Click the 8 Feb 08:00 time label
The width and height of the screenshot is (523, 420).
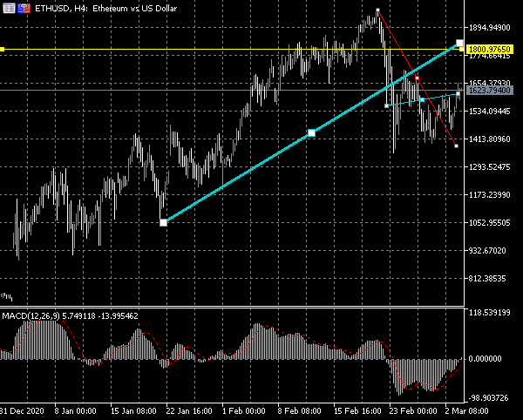(300, 411)
